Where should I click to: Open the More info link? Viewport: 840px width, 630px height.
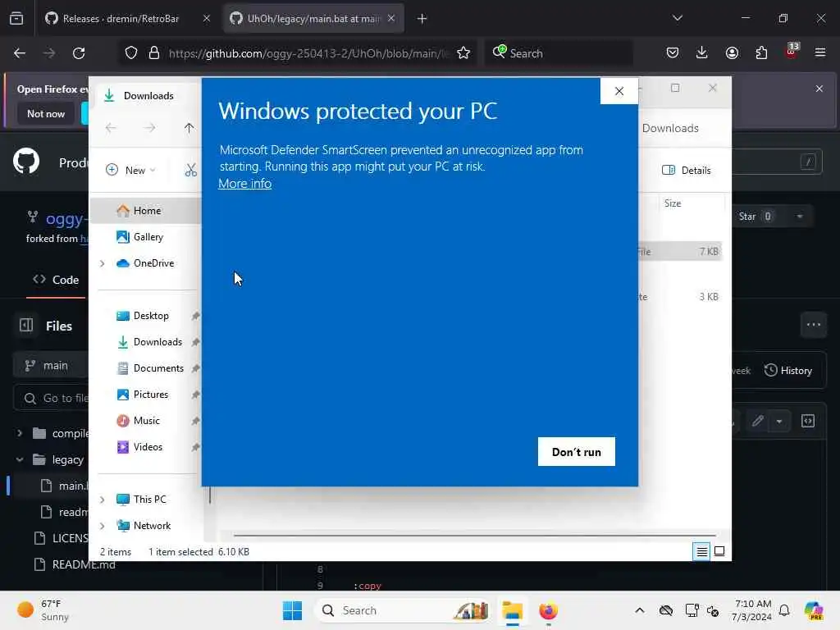coord(244,183)
